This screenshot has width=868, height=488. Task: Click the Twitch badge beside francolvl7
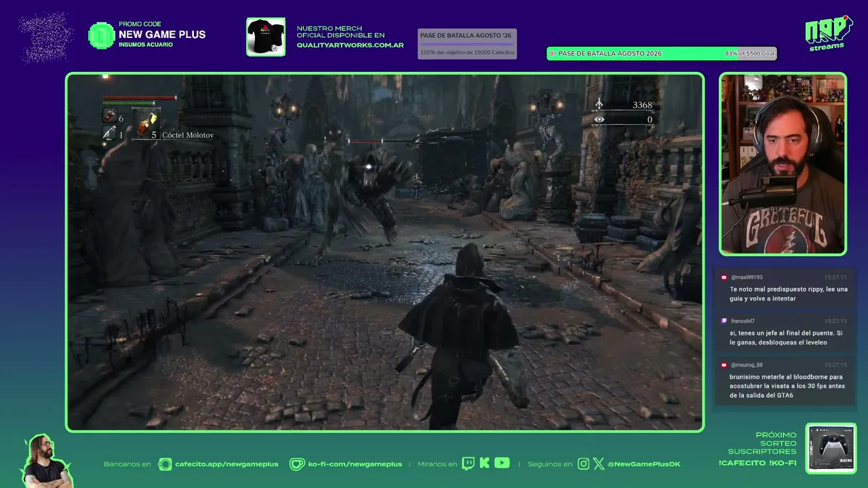(x=724, y=321)
